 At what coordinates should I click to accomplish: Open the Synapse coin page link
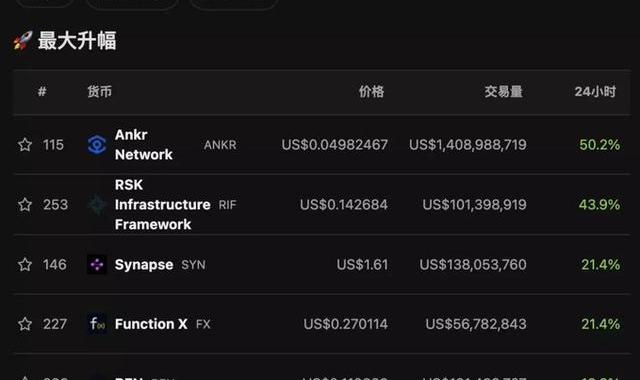point(144,264)
